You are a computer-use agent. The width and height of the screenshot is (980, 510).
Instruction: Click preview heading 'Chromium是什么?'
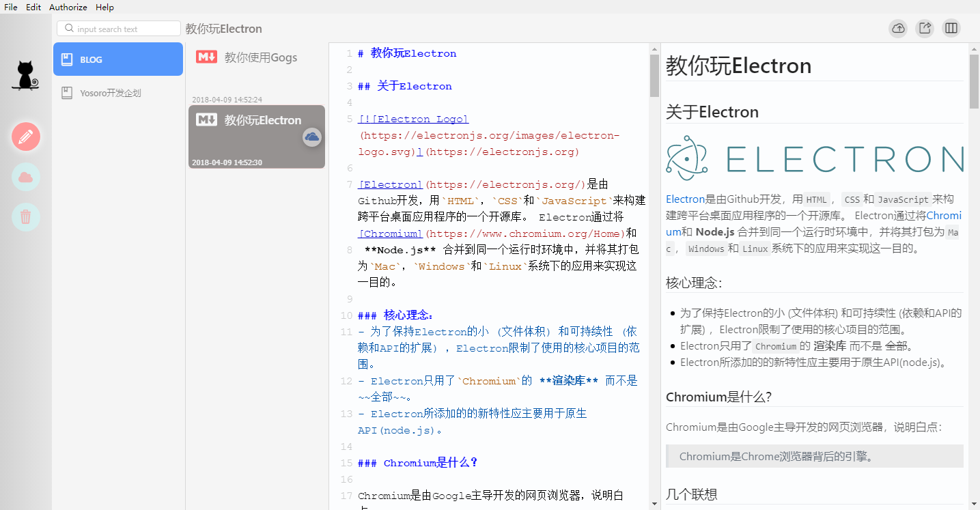[719, 397]
